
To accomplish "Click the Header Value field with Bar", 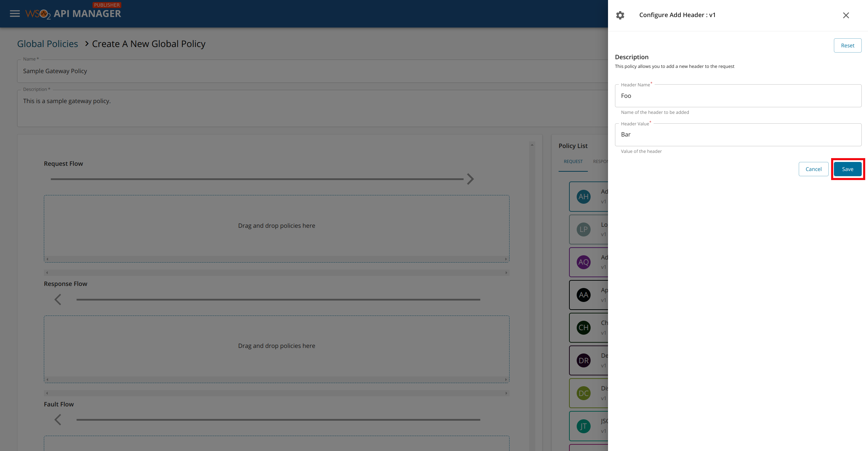I will pyautogui.click(x=737, y=135).
